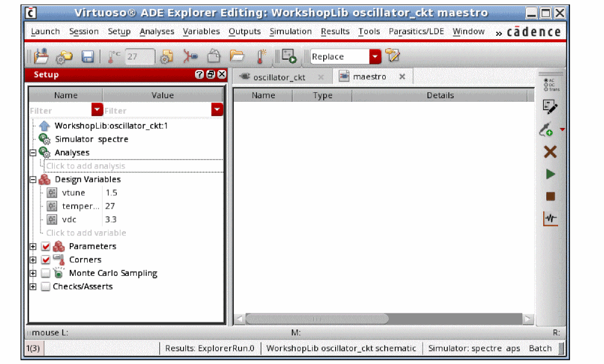Click the Value filter field in Setup
604x364 pixels.
[157, 110]
